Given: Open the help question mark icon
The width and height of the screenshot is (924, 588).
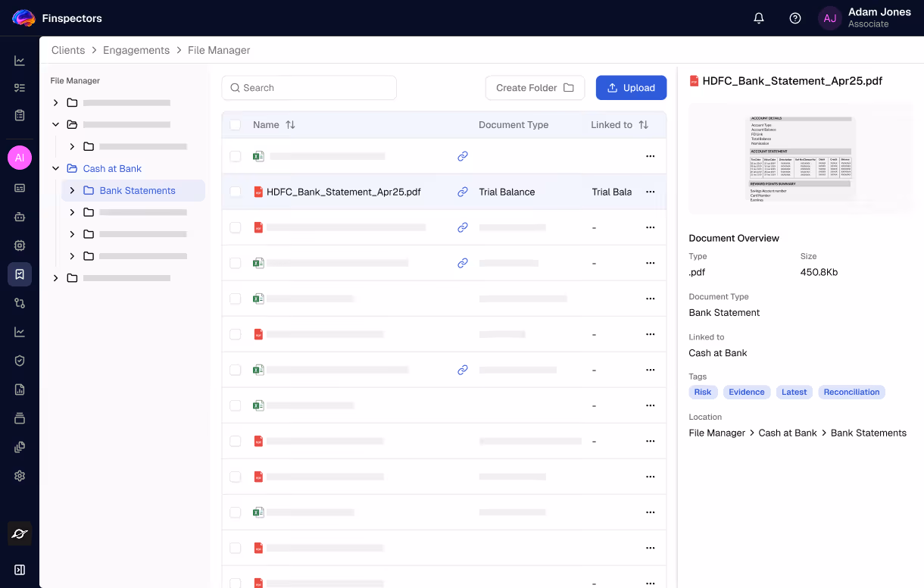Looking at the screenshot, I should 795,18.
